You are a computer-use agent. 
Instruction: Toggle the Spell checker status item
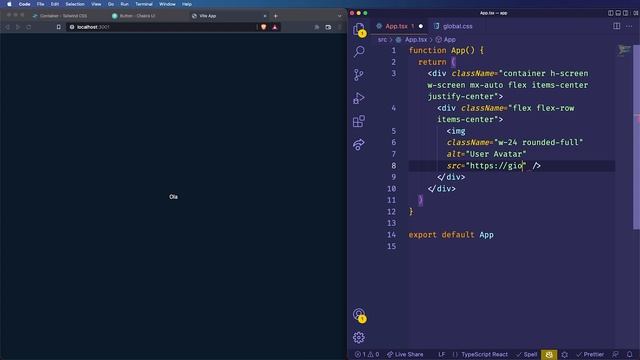527,354
